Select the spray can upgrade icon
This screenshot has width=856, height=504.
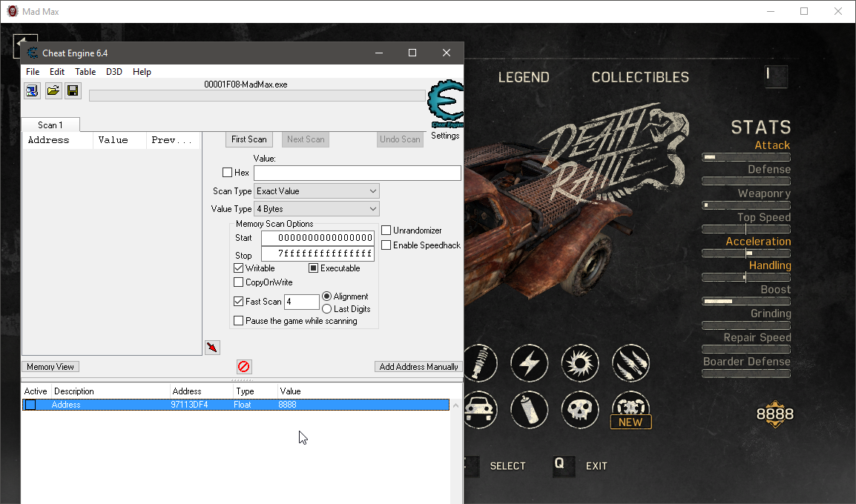529,410
